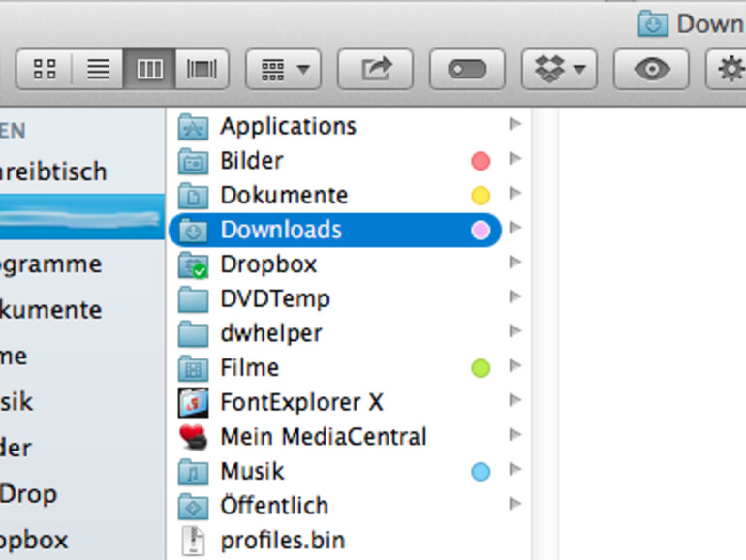Expand Filme via its arrow

click(x=514, y=366)
